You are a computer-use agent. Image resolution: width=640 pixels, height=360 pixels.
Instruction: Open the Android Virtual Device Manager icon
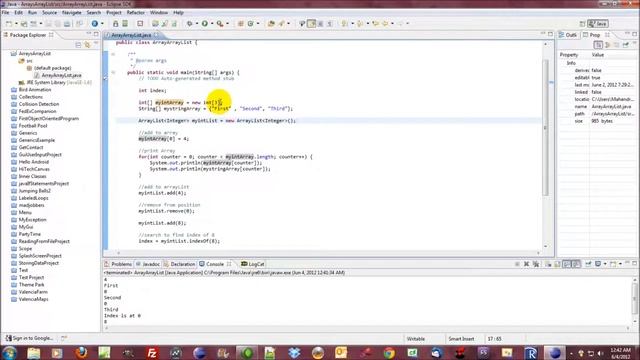pos(125,24)
